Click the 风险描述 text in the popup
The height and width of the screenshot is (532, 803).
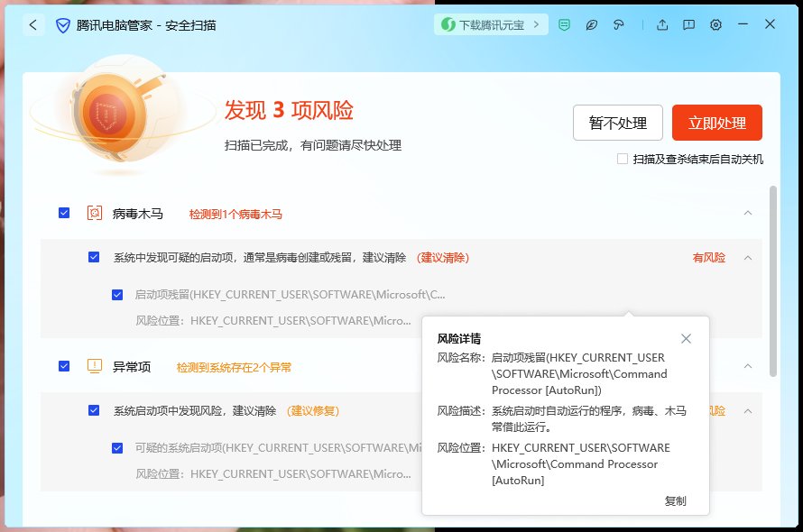[x=589, y=419]
